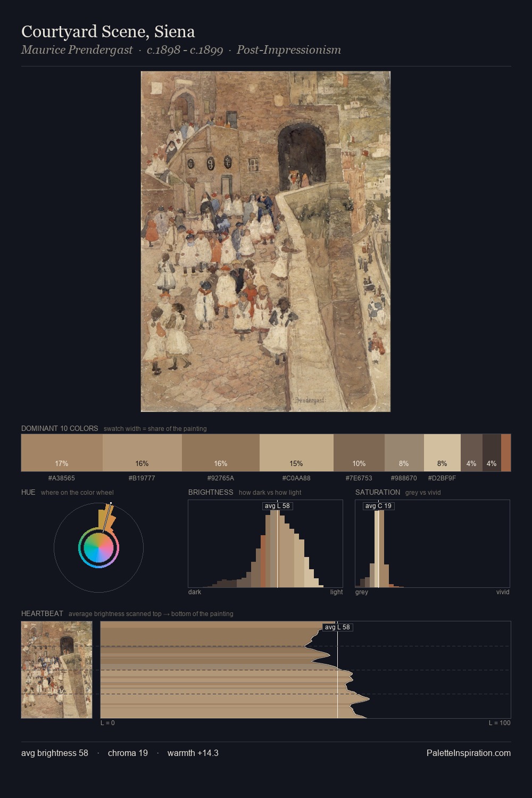Click the main Courtyard Scene painting image

click(x=265, y=242)
